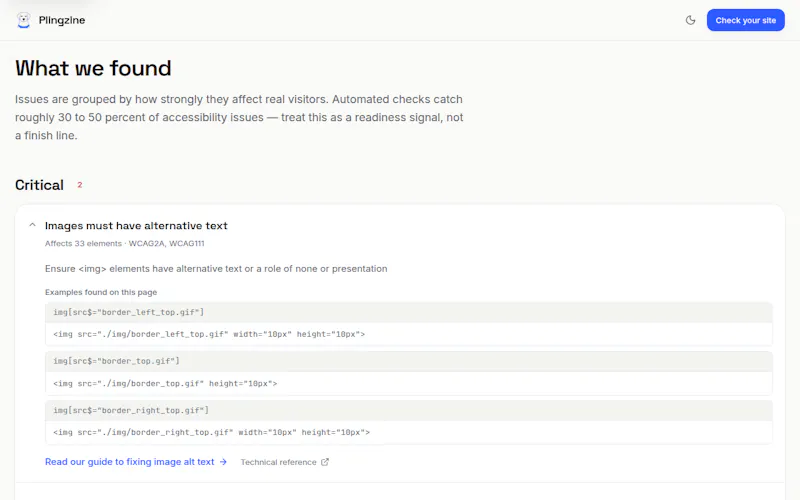Click the red Critical issues count badge

[x=80, y=185]
